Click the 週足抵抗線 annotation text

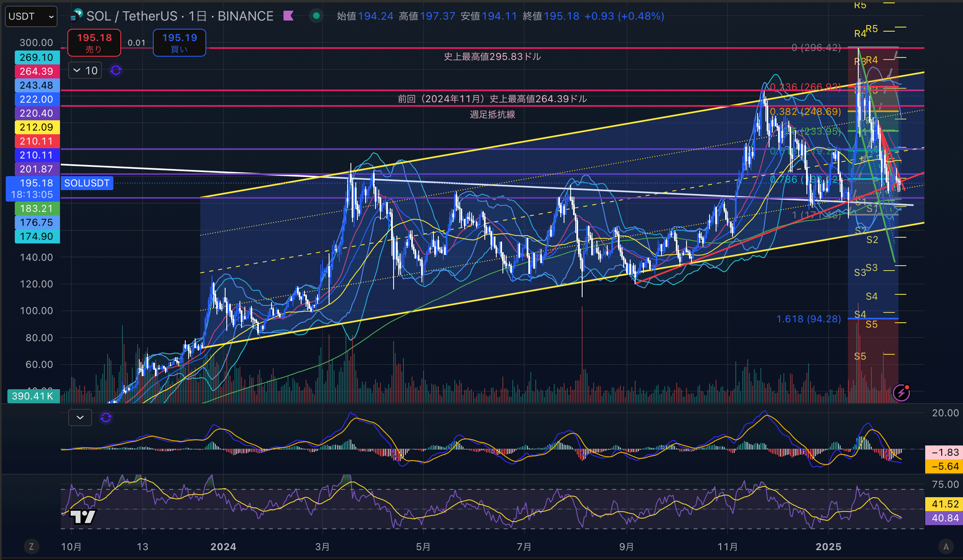tap(492, 115)
